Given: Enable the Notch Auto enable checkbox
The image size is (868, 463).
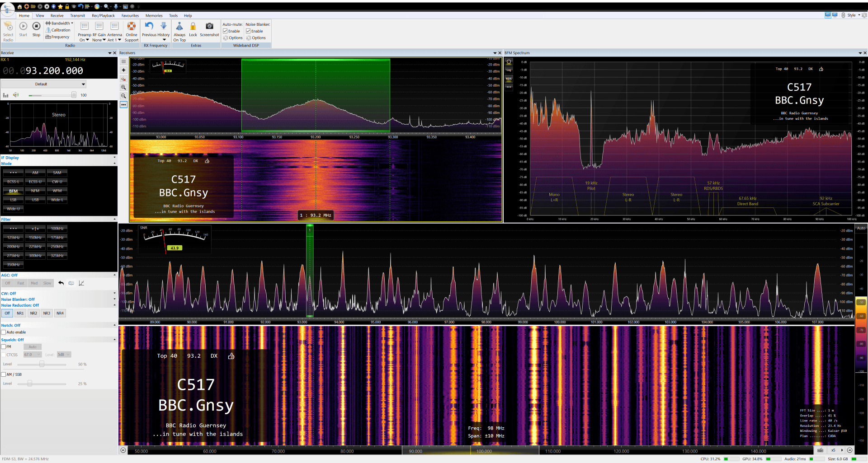Looking at the screenshot, I should click(4, 332).
